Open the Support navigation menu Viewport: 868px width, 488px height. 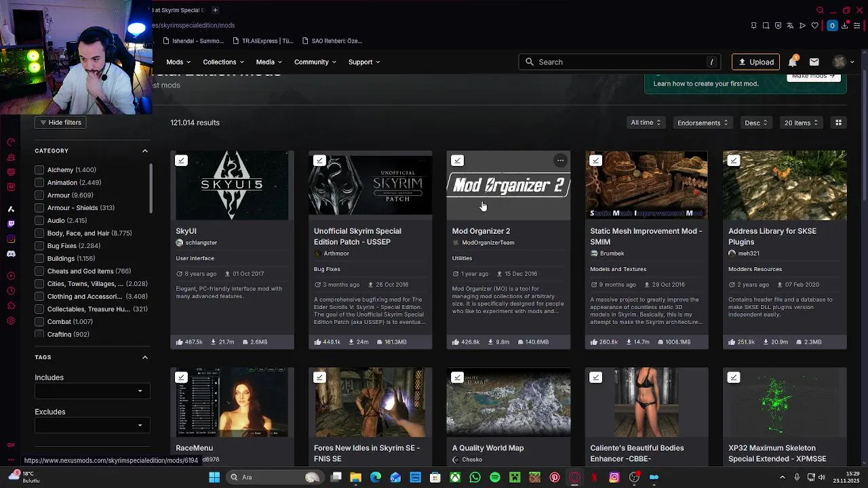coord(364,62)
